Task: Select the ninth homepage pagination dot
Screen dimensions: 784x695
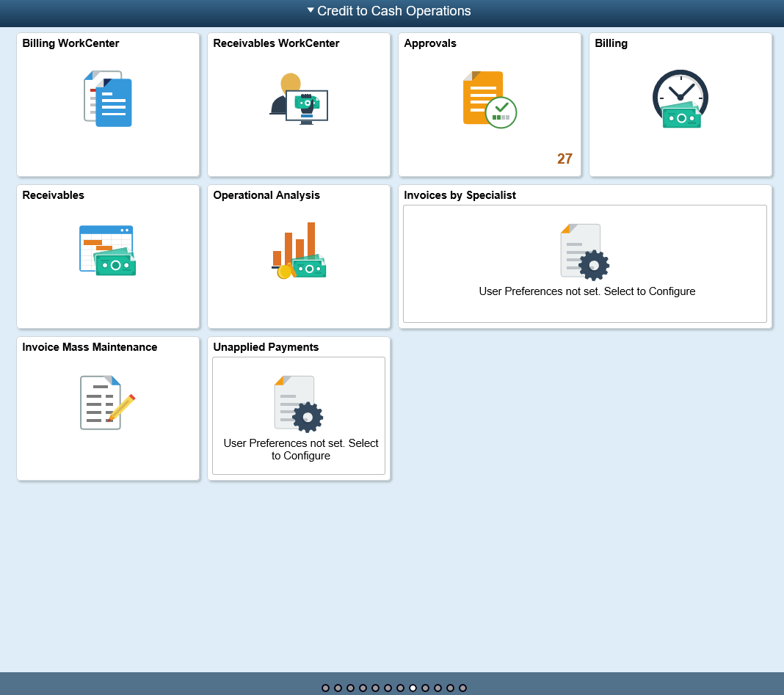Action: pos(426,688)
